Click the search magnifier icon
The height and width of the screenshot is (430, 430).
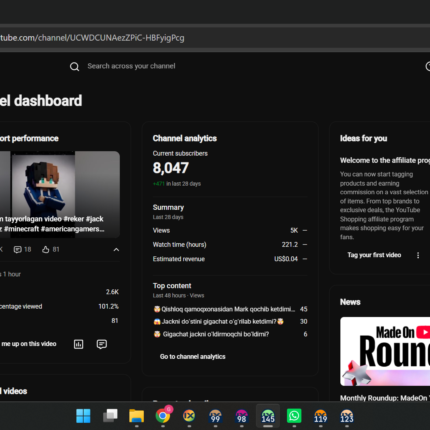[x=74, y=67]
